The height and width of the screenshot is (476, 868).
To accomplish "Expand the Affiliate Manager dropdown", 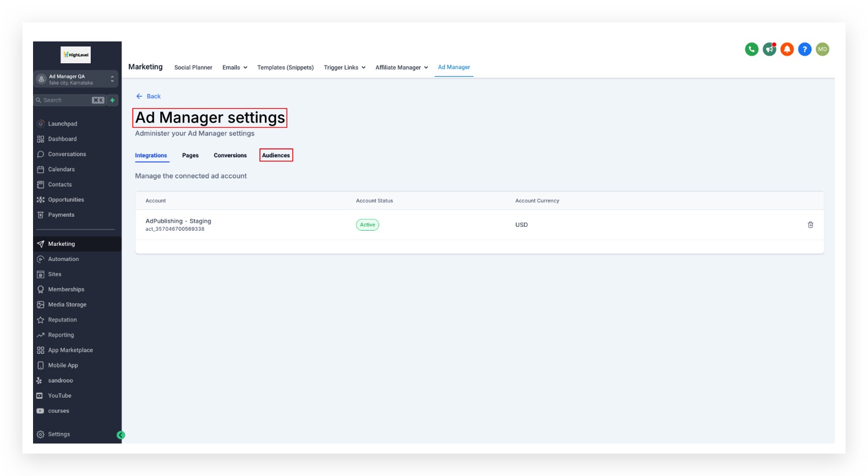I will click(x=402, y=67).
